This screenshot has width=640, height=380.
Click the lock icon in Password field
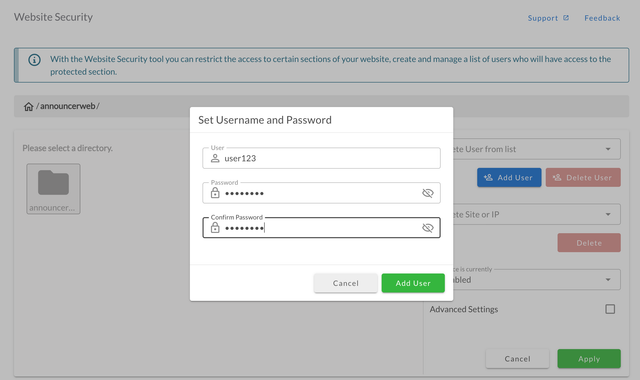click(x=215, y=193)
